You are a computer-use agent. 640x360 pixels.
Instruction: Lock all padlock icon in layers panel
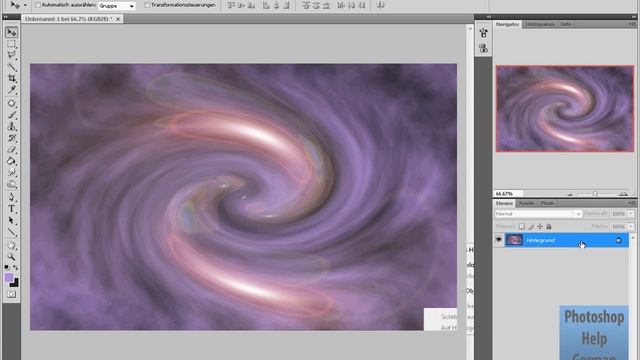[549, 226]
